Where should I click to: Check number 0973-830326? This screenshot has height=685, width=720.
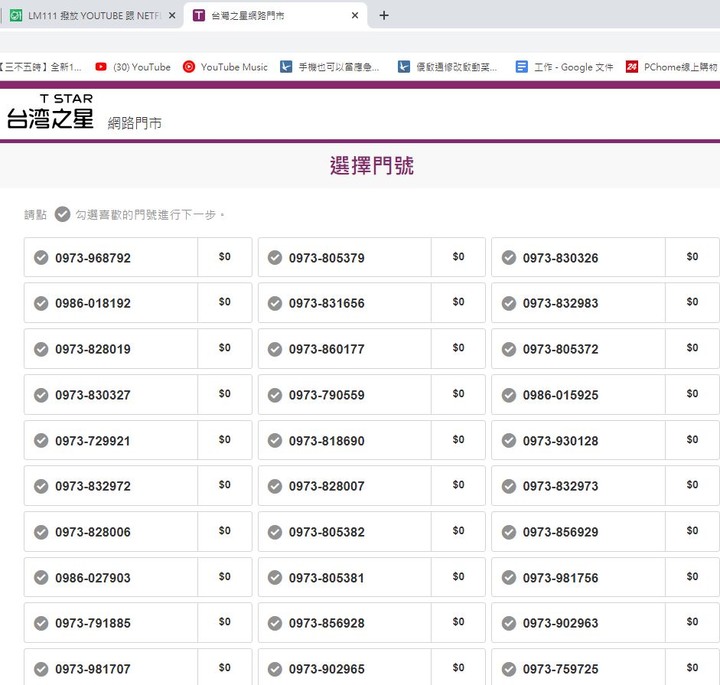coord(509,258)
